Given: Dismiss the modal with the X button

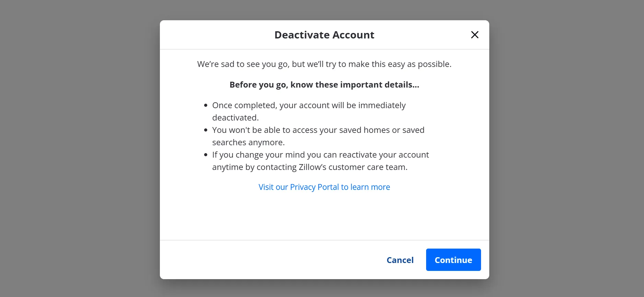Looking at the screenshot, I should [x=475, y=35].
